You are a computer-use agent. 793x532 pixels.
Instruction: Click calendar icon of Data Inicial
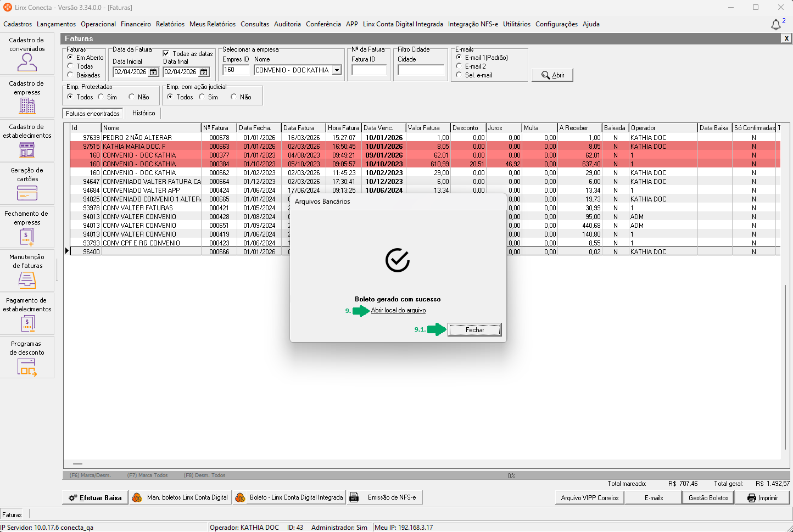point(153,72)
